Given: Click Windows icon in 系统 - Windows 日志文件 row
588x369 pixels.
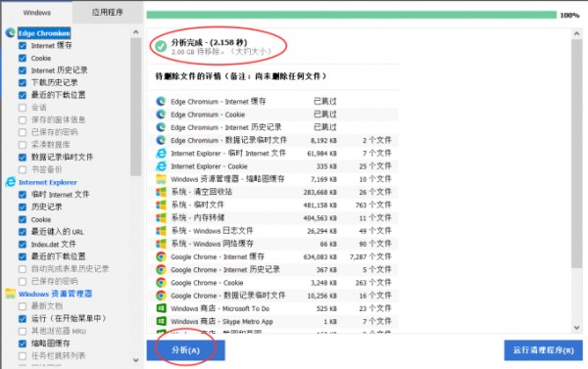Looking at the screenshot, I should [x=161, y=231].
